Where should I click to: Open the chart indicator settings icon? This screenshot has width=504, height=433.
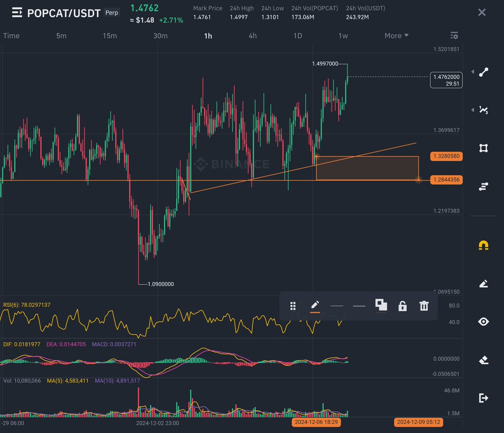[x=454, y=36]
